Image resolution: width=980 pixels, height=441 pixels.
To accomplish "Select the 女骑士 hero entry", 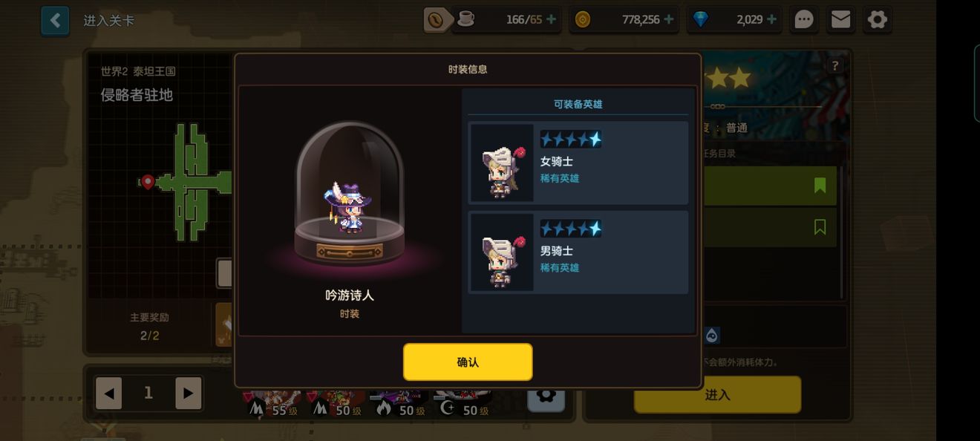I will point(578,163).
